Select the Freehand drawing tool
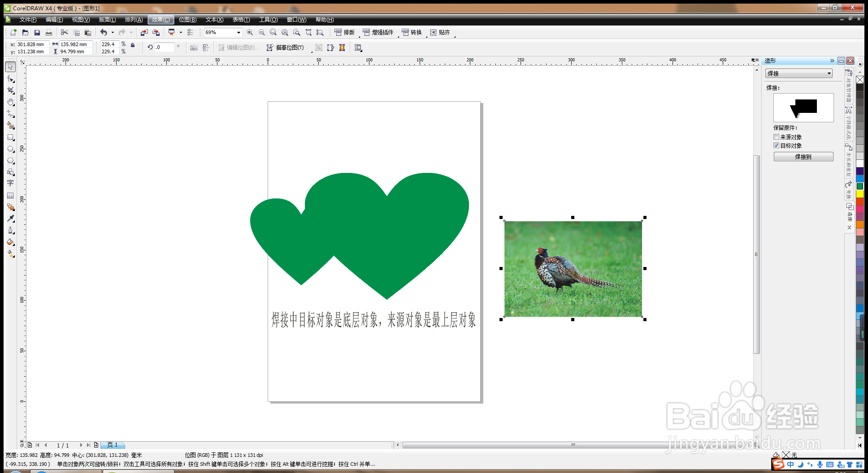 click(10, 114)
